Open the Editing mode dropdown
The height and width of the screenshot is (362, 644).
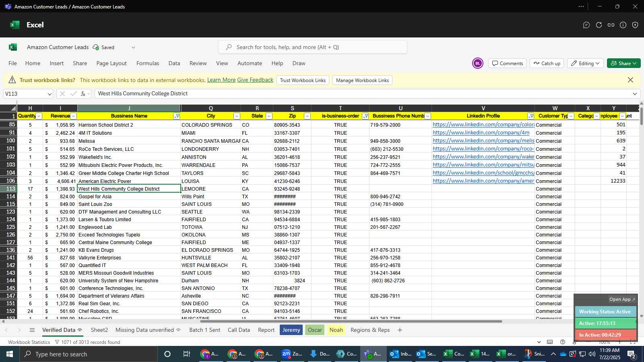click(585, 63)
